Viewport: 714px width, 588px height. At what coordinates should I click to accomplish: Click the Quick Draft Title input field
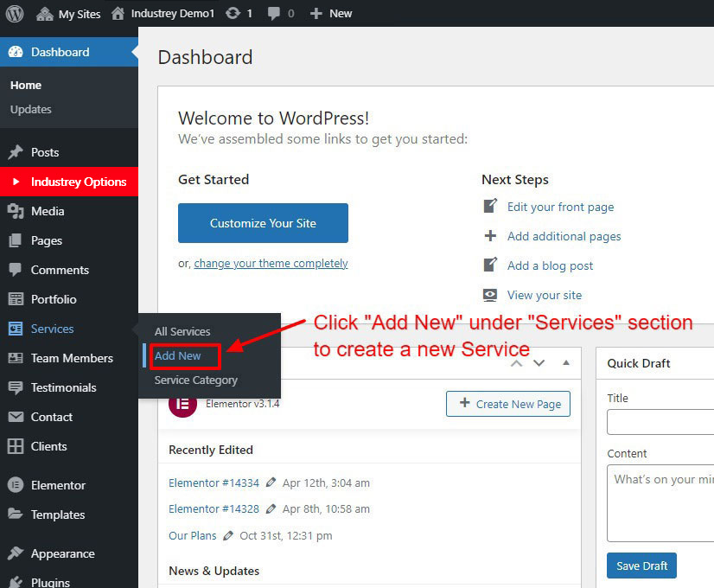(660, 422)
